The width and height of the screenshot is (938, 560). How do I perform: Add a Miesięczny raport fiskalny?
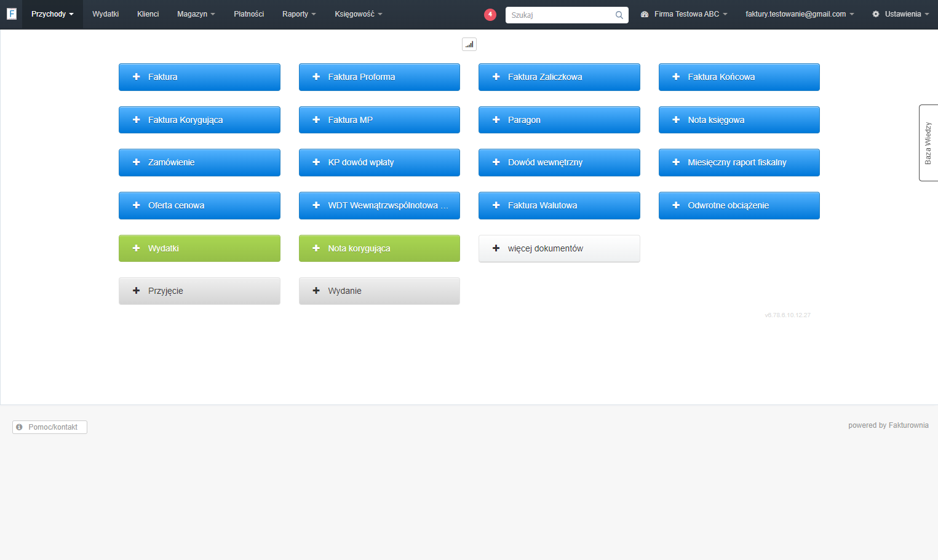click(x=739, y=162)
